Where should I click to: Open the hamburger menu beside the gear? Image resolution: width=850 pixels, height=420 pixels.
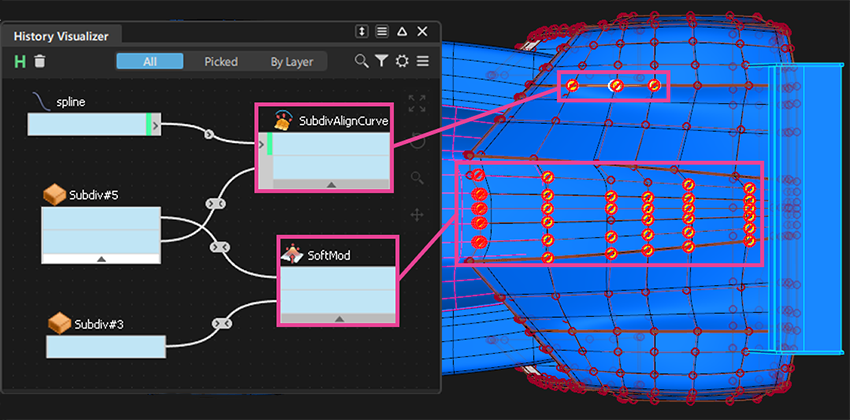pyautogui.click(x=423, y=61)
